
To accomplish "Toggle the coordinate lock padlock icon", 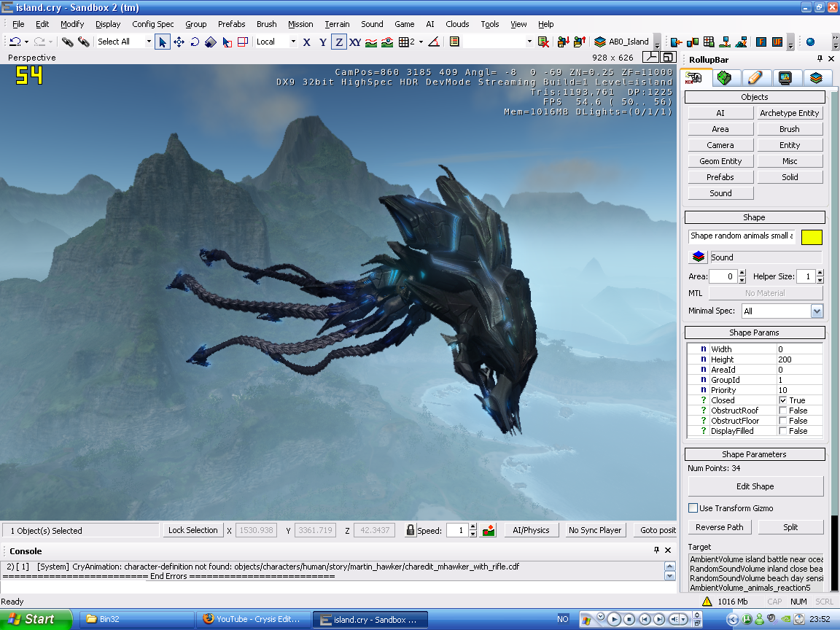I will (x=410, y=530).
